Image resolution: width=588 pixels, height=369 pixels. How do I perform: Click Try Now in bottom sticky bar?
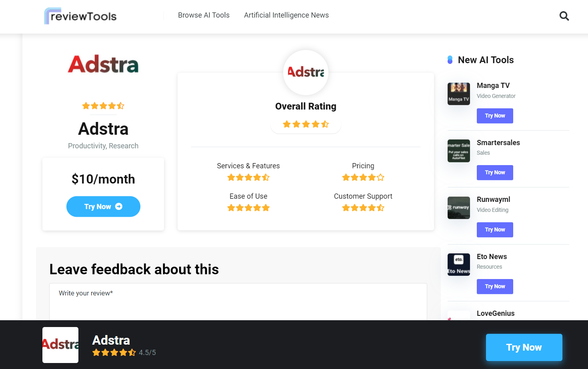524,347
